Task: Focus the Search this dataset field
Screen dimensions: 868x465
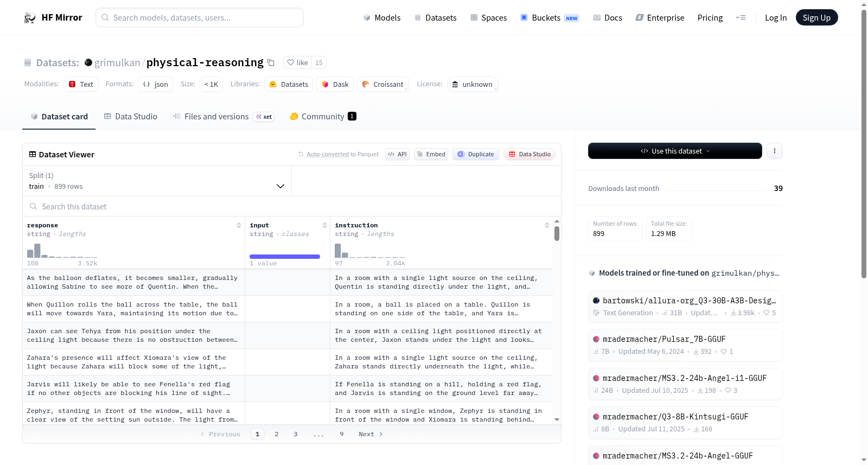Action: (292, 207)
